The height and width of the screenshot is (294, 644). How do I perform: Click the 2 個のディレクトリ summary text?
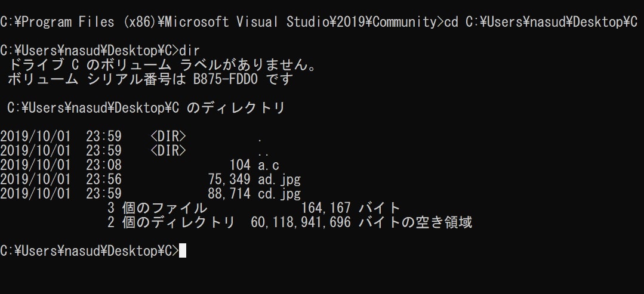coord(171,222)
